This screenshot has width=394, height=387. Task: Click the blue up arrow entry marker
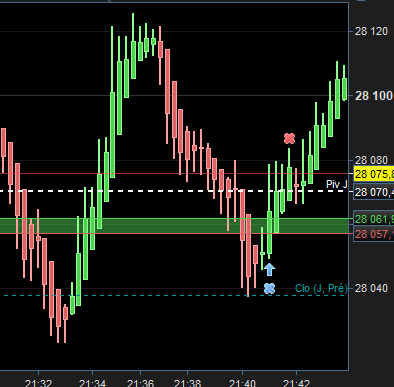(269, 269)
